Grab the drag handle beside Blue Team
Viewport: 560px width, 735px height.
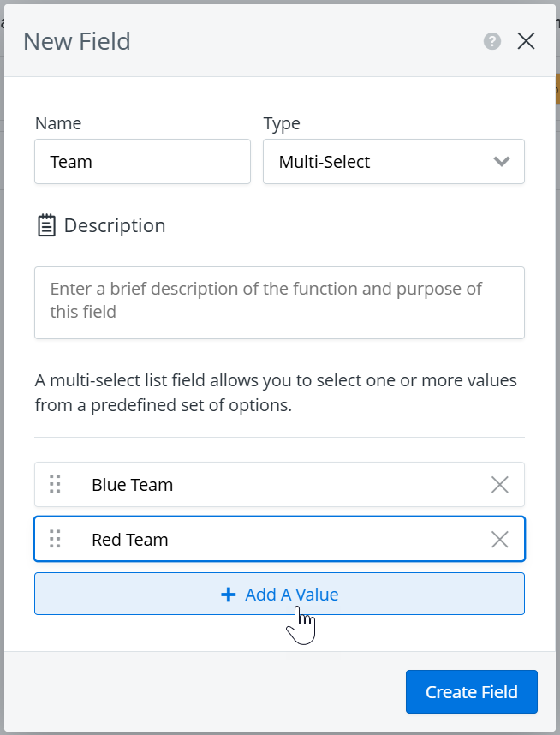click(55, 484)
